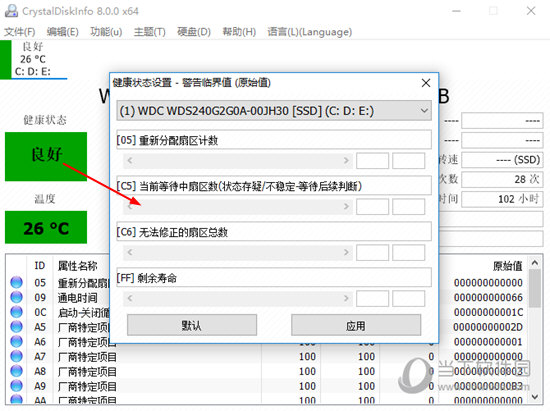The width and height of the screenshot is (550, 411).
Task: Click the down arrow of attribute list scrollbar
Action: coord(535,397)
